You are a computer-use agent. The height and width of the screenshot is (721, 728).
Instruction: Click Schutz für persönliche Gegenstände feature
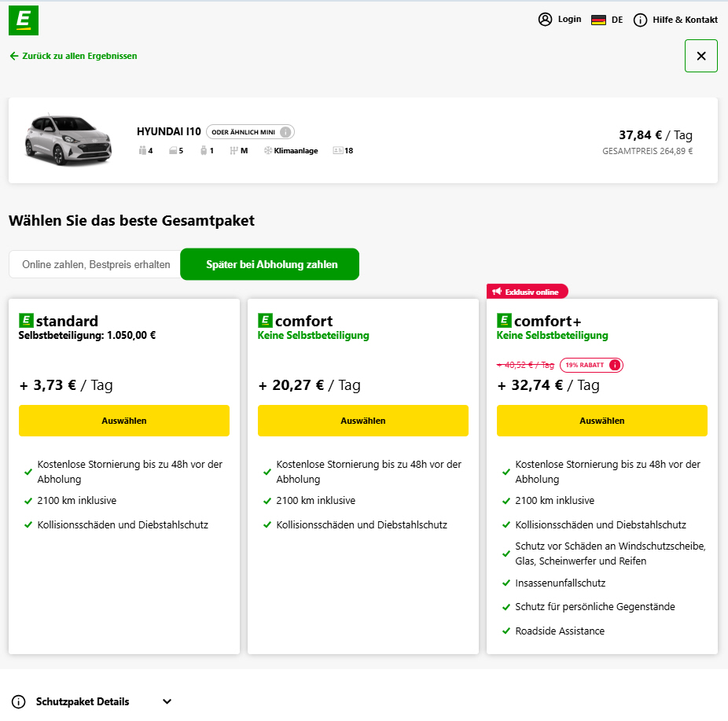pyautogui.click(x=595, y=607)
